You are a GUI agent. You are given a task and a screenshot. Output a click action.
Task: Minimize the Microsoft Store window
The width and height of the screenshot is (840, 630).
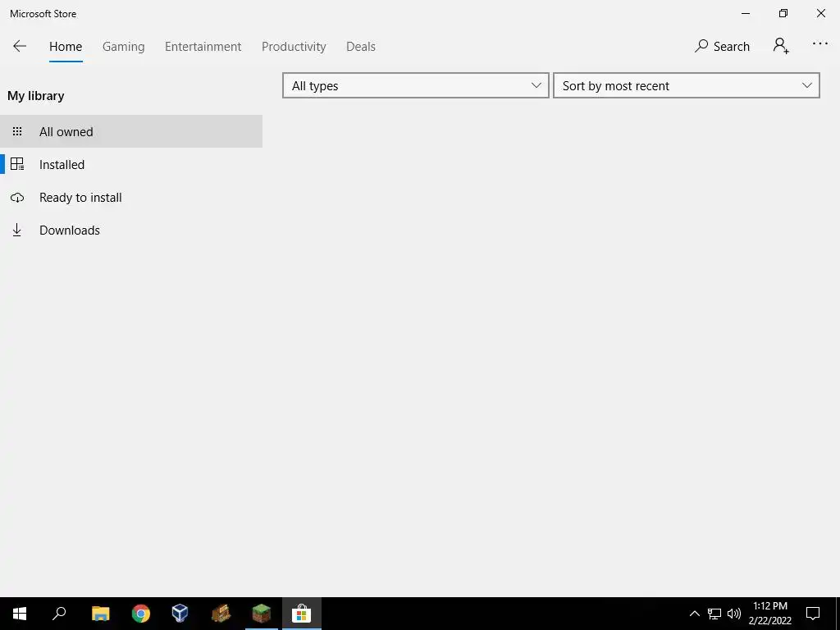click(x=746, y=13)
